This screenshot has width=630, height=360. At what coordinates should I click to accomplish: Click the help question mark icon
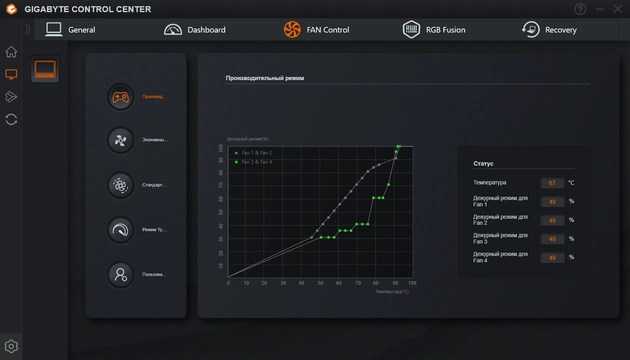(580, 9)
